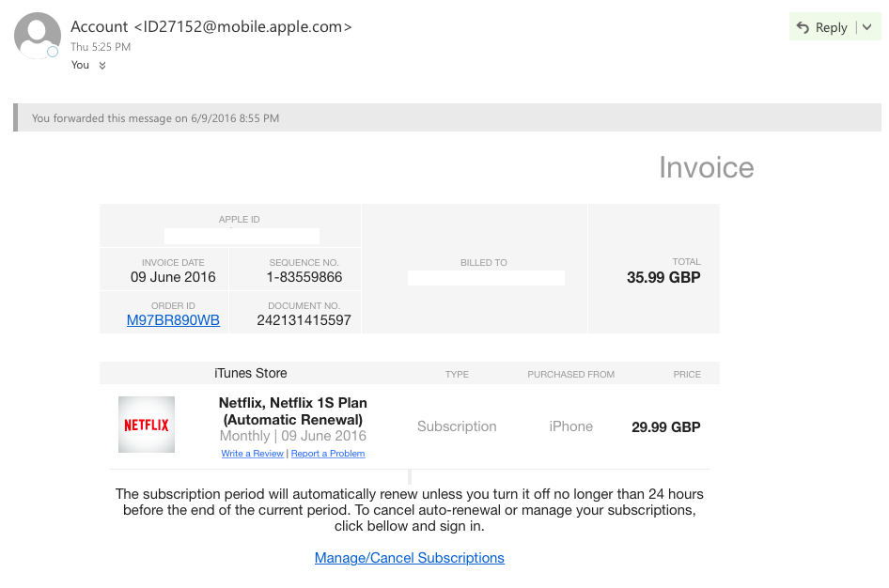Click the forwarded message info banner
Screen dimensions: 889x588
(447, 117)
